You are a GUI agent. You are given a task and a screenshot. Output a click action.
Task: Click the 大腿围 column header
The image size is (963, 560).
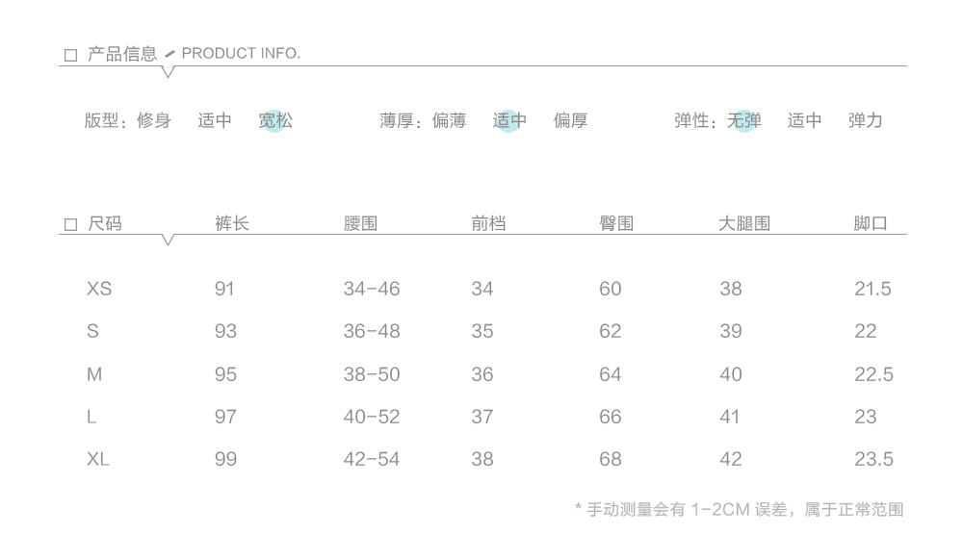(x=744, y=223)
